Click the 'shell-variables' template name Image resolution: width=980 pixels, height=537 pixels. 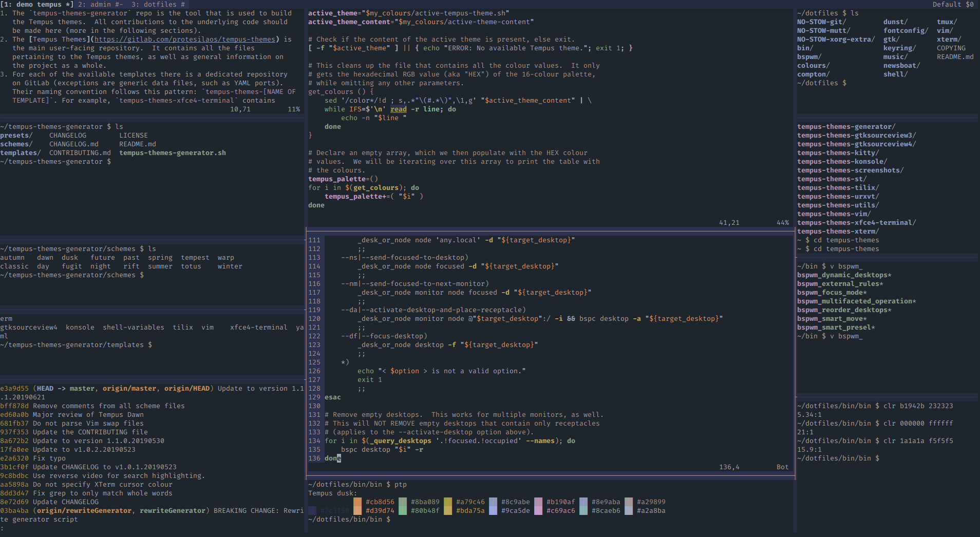134,327
